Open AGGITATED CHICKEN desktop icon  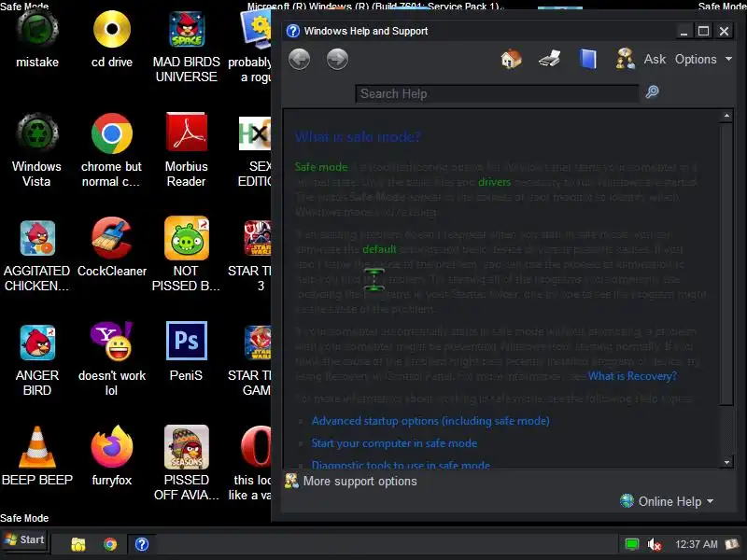(37, 255)
